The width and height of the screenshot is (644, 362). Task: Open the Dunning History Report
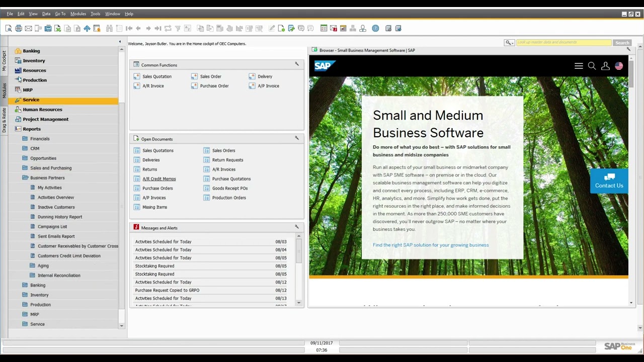(60, 217)
